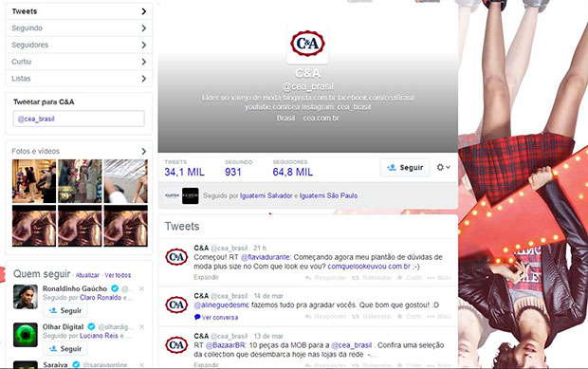
Task: Open the @BazaarBR mention link
Action: pyautogui.click(x=226, y=345)
